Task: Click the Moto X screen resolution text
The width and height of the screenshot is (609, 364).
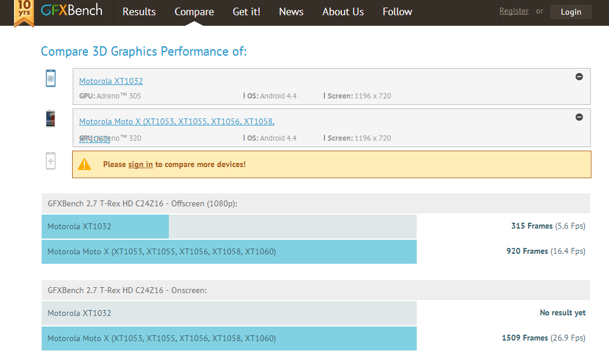Action: (359, 138)
